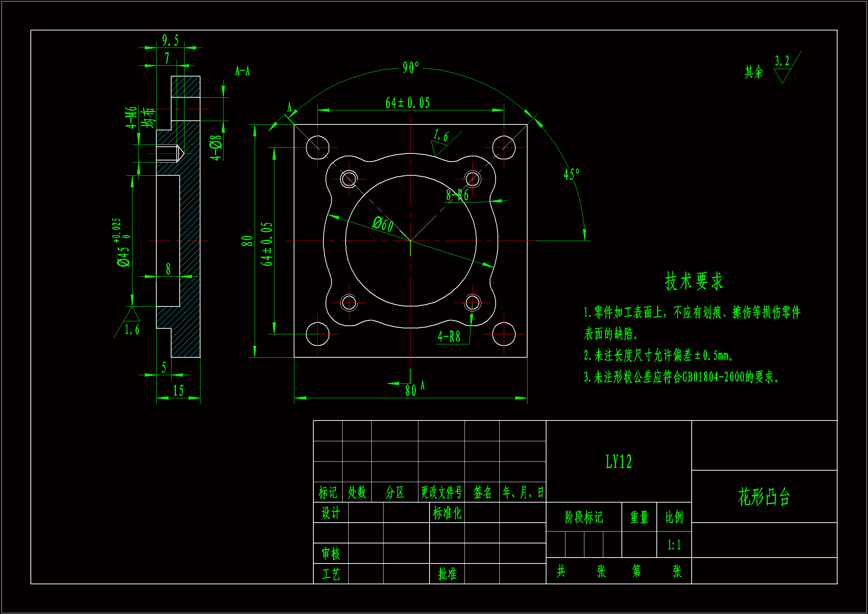Click the 4-Ø8 hole callout text
The width and height of the screenshot is (868, 614).
216,147
